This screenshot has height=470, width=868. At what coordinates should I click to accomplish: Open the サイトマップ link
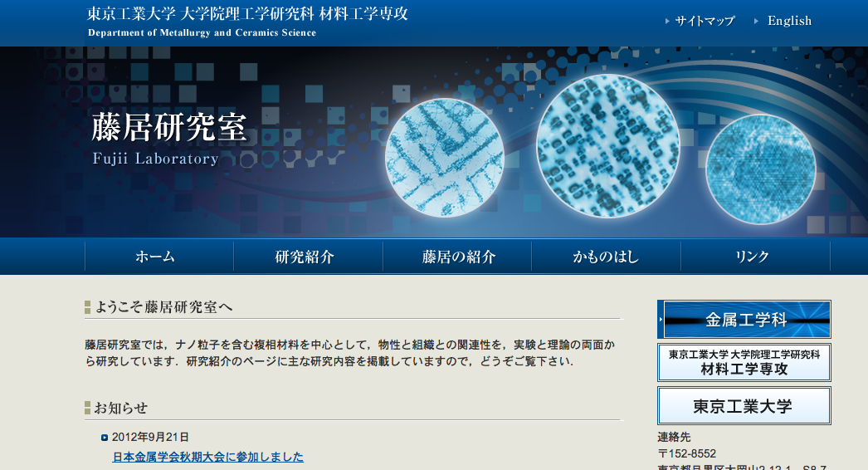705,21
